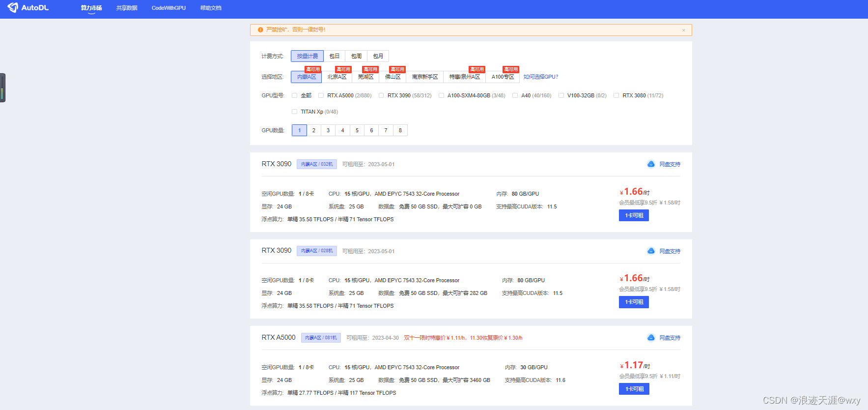Image resolution: width=868 pixels, height=410 pixels.
Task: Check the A40 (40/160) checkbox
Action: coord(515,95)
